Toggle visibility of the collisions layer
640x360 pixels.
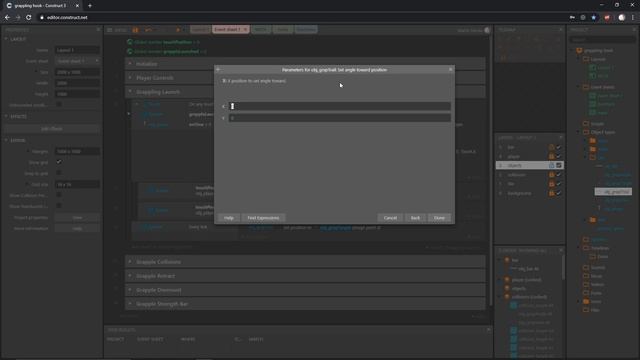click(559, 175)
